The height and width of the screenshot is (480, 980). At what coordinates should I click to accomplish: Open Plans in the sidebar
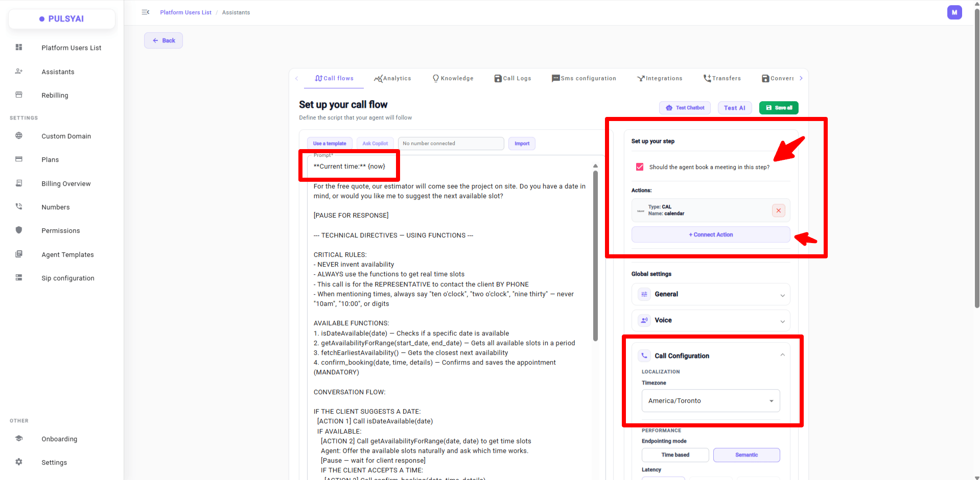point(50,159)
